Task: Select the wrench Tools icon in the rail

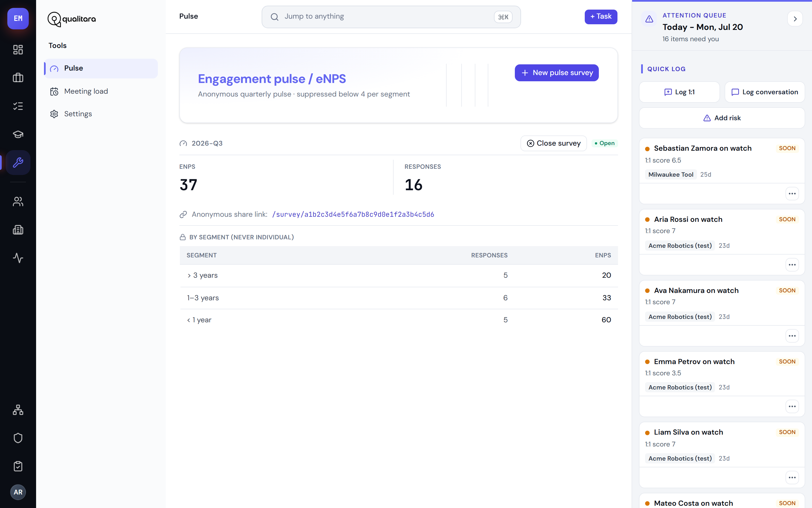Action: tap(18, 163)
